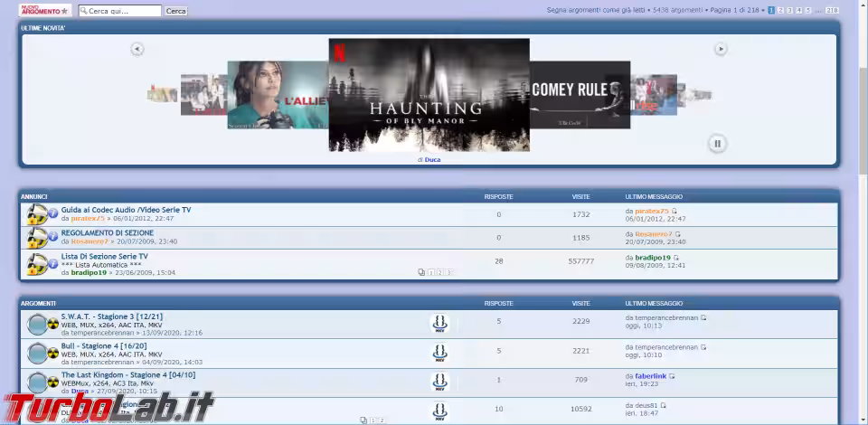
Task: Select The Comey Rule carousel thumbnail
Action: point(580,95)
